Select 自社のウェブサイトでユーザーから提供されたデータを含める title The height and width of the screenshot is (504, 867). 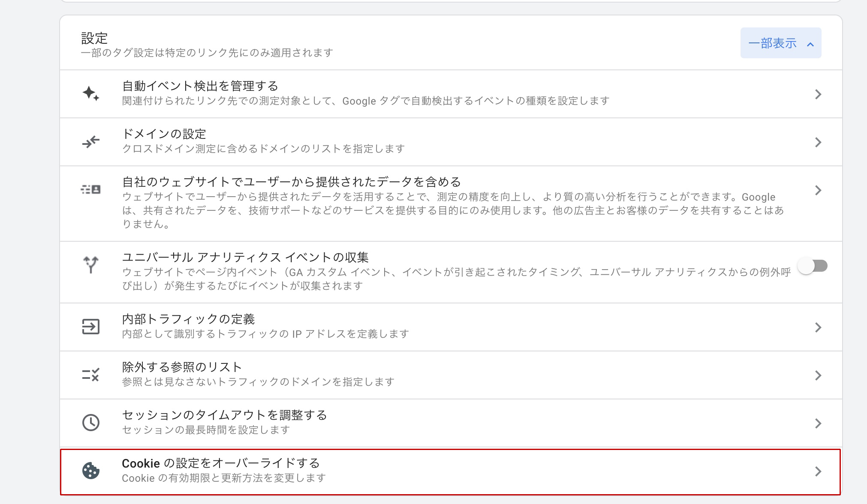pos(292,182)
